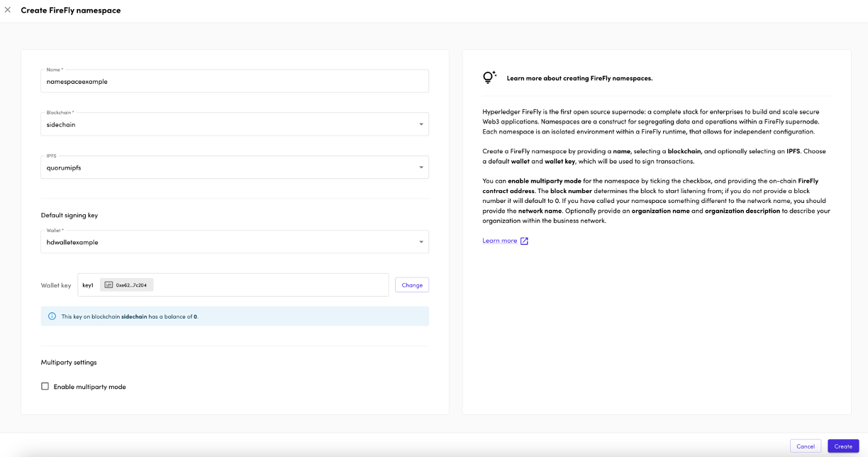Click the 0xe62...7c204 wallet key chip
868x457 pixels.
point(126,285)
